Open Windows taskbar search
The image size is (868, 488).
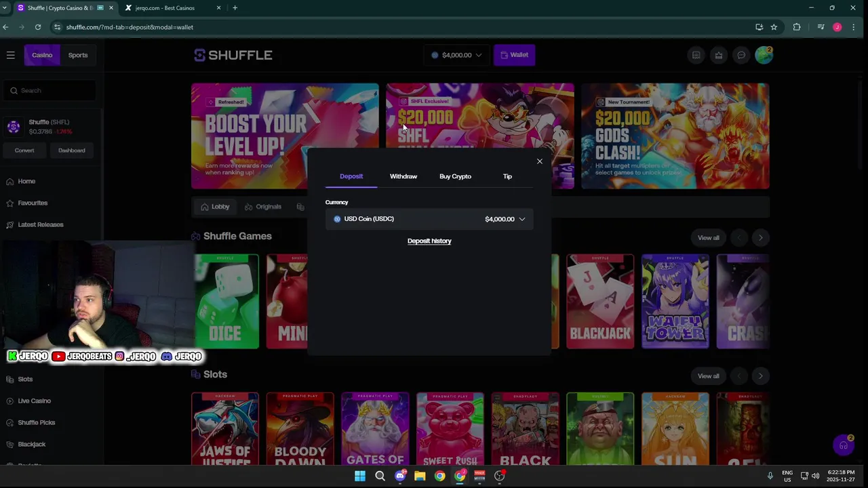(x=380, y=476)
